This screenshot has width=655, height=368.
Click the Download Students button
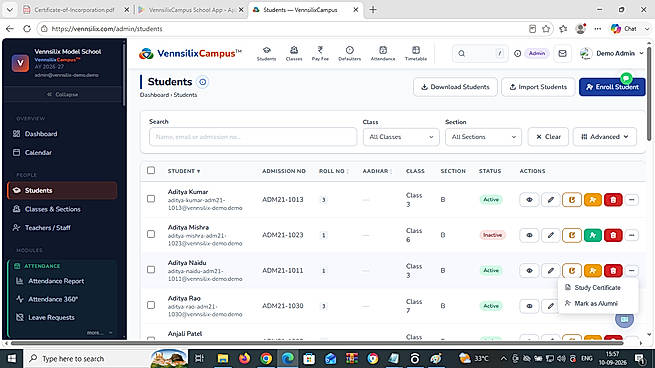coord(455,87)
